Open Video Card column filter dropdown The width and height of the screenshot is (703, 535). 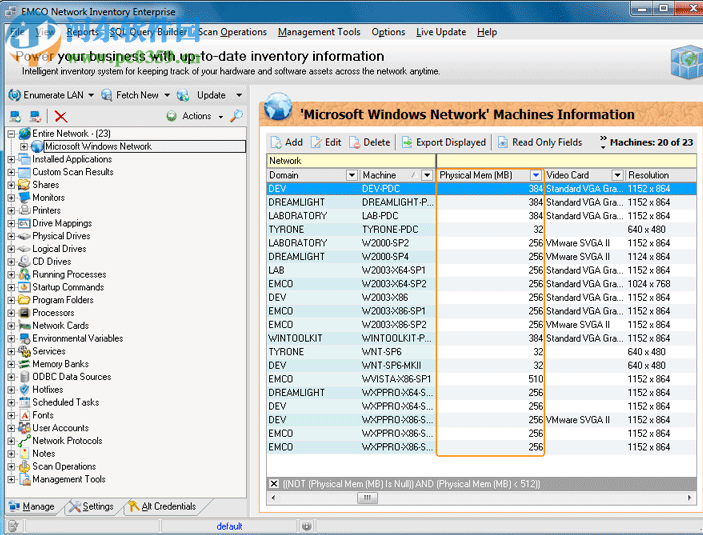pyautogui.click(x=617, y=175)
